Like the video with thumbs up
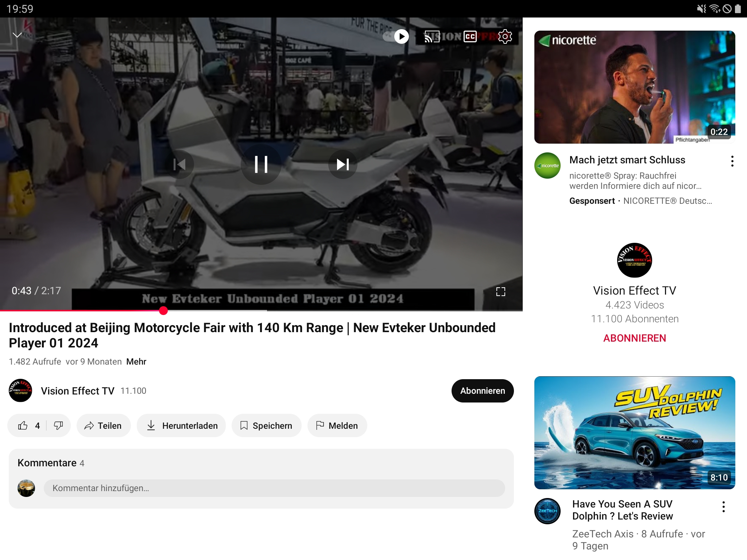The image size is (747, 560). 23,425
